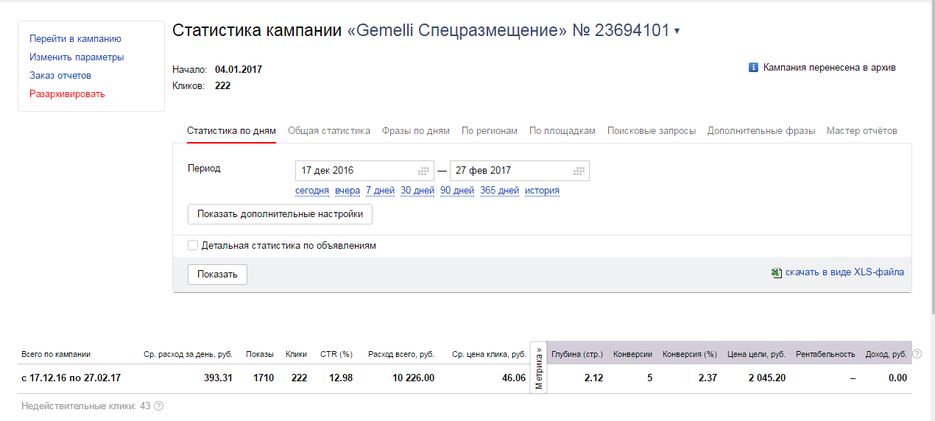Viewport: 935px width, 421px height.
Task: Click Клики column header
Action: click(x=296, y=354)
